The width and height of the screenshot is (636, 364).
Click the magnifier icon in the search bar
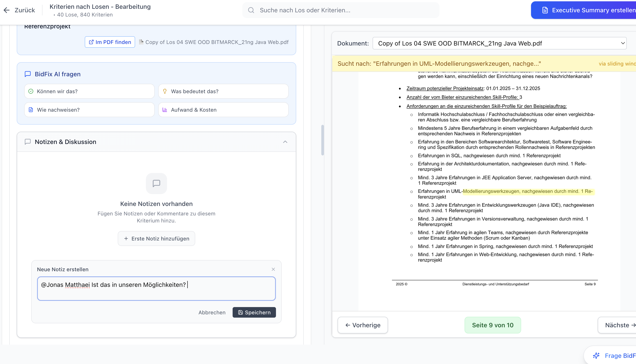pos(251,10)
